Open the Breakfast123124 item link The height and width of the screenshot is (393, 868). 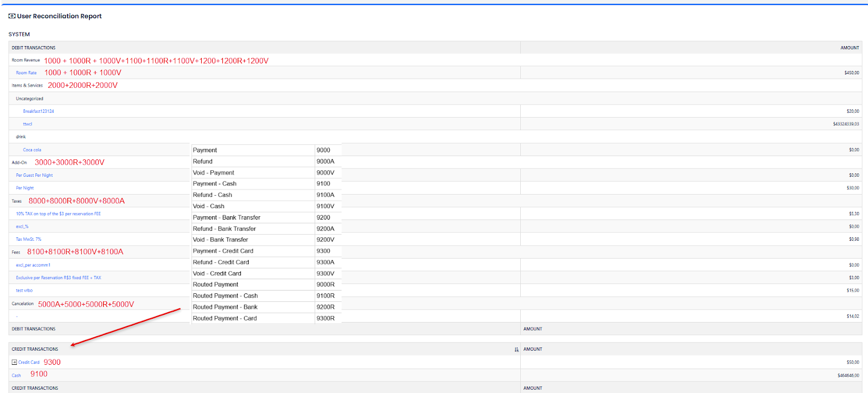point(39,111)
